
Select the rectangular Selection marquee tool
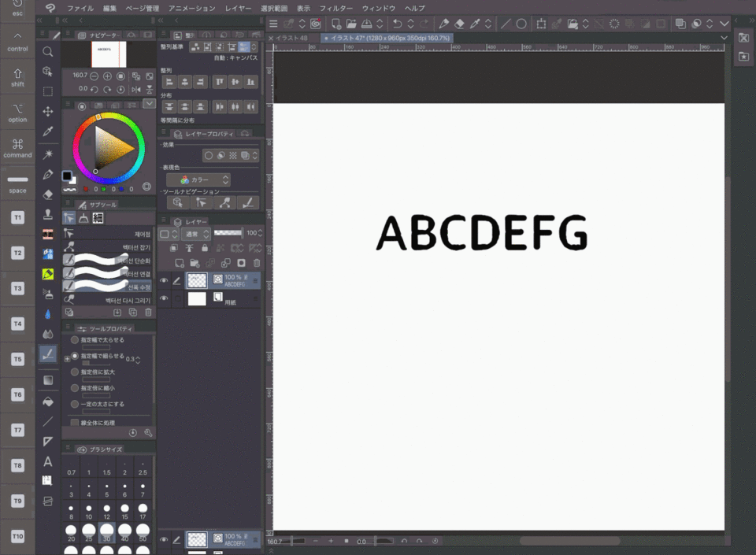48,91
